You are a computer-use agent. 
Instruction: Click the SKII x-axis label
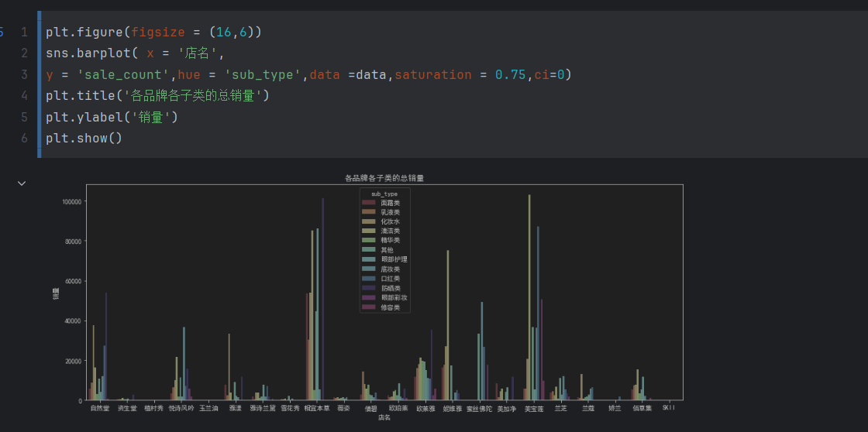point(667,408)
